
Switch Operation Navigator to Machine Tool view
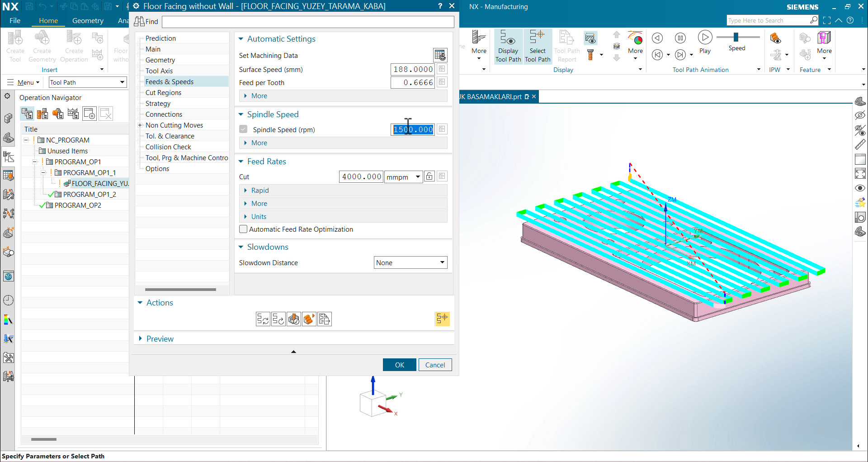point(42,114)
